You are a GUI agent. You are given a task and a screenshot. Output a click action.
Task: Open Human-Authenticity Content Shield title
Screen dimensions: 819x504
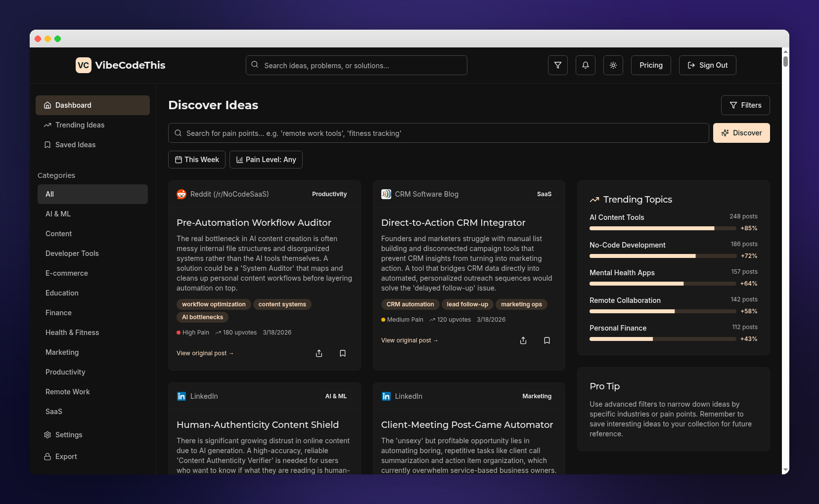[x=258, y=425]
